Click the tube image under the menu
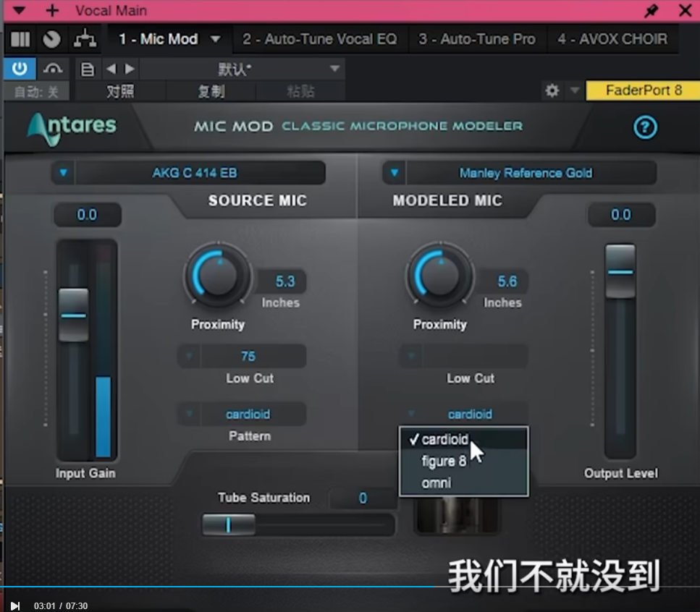This screenshot has height=612, width=700. [457, 515]
